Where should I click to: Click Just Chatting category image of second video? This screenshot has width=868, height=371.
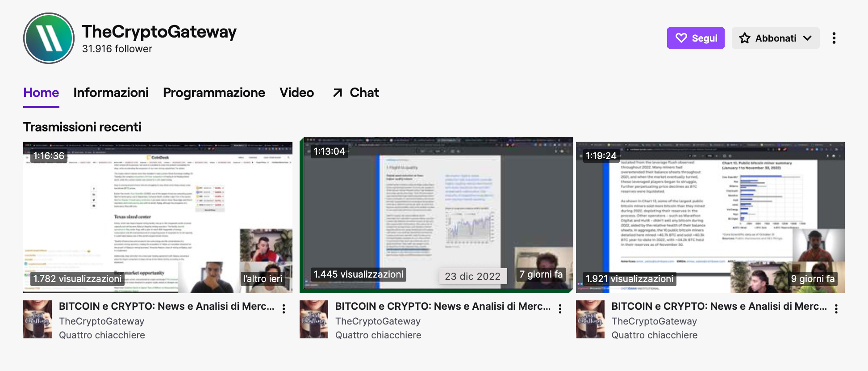click(x=314, y=319)
